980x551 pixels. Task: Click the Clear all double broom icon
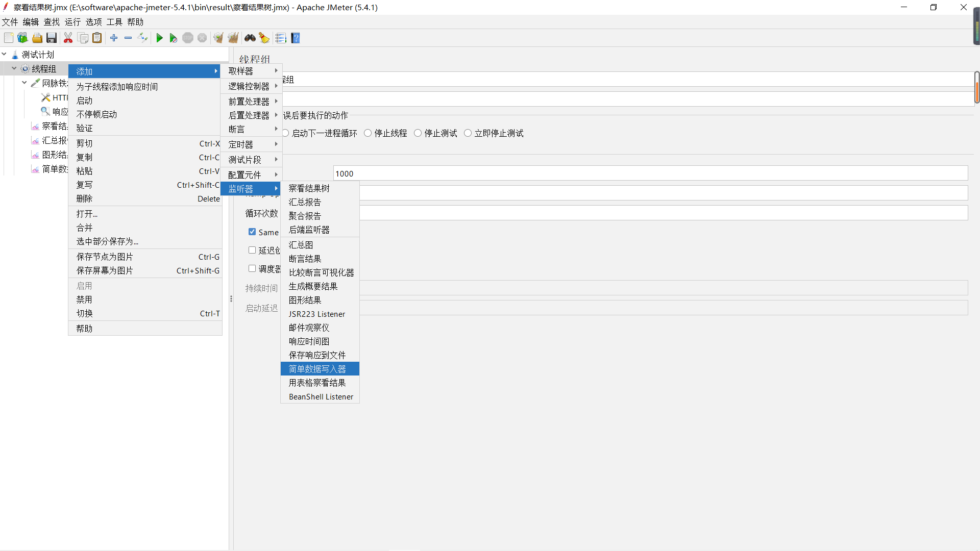(233, 38)
